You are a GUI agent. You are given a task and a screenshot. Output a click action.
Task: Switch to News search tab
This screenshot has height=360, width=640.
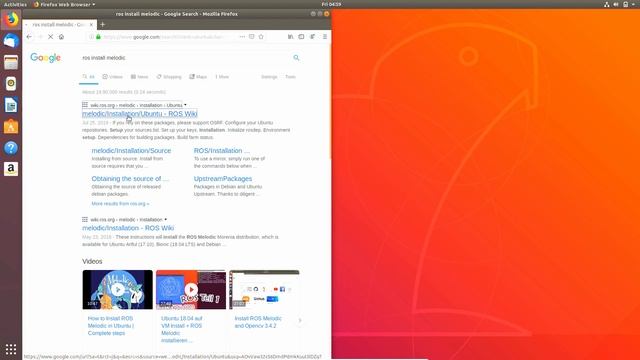coord(140,77)
